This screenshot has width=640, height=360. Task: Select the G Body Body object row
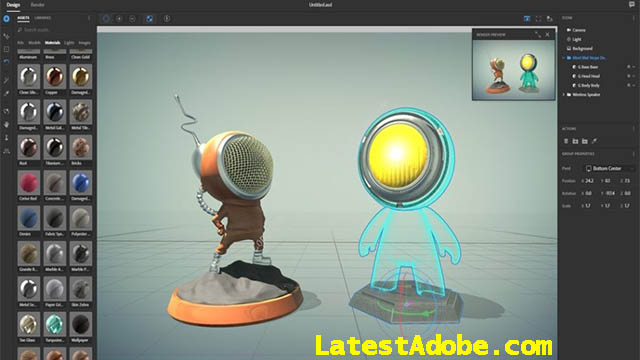click(598, 86)
